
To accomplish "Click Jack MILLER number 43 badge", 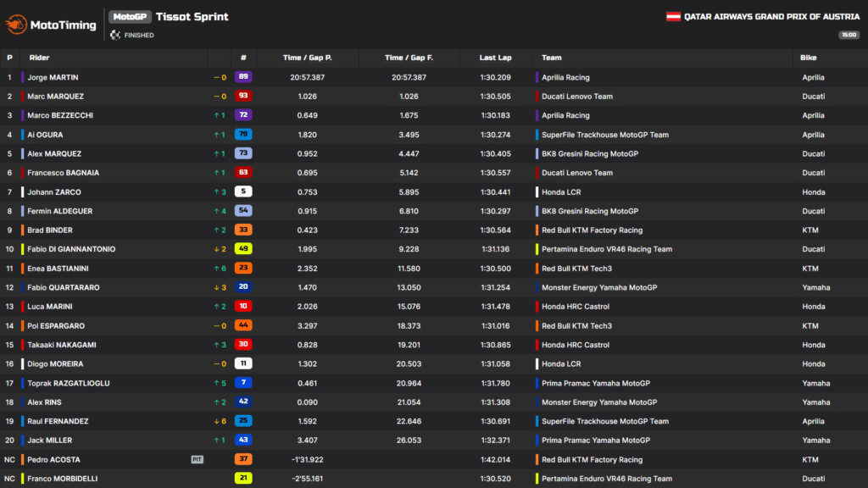I will pyautogui.click(x=243, y=440).
